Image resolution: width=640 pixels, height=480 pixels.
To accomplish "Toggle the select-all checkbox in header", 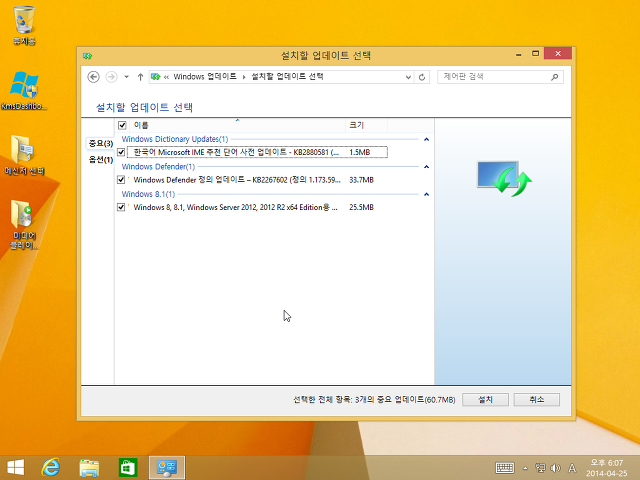I will (x=122, y=125).
